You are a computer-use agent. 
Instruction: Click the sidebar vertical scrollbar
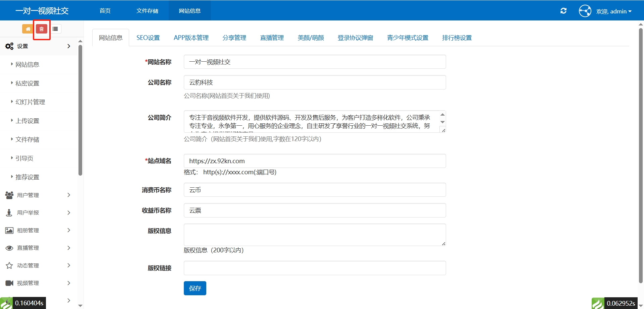(80, 110)
